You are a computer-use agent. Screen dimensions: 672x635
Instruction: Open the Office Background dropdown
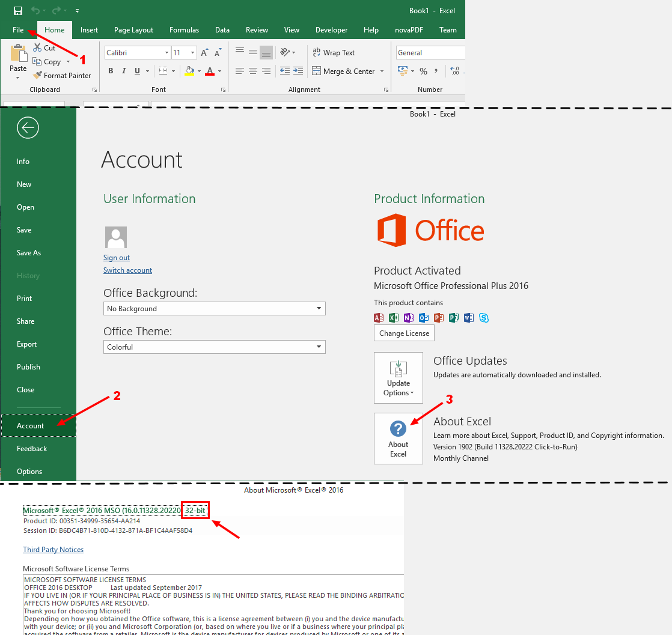pyautogui.click(x=214, y=309)
